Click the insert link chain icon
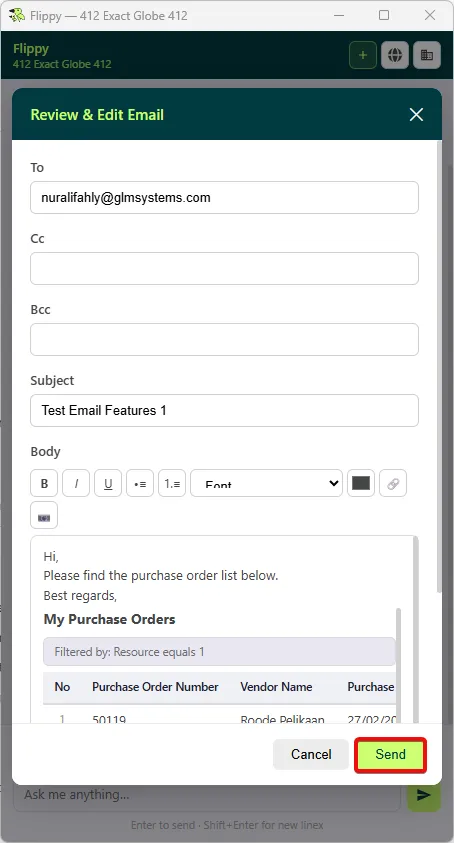 click(393, 483)
